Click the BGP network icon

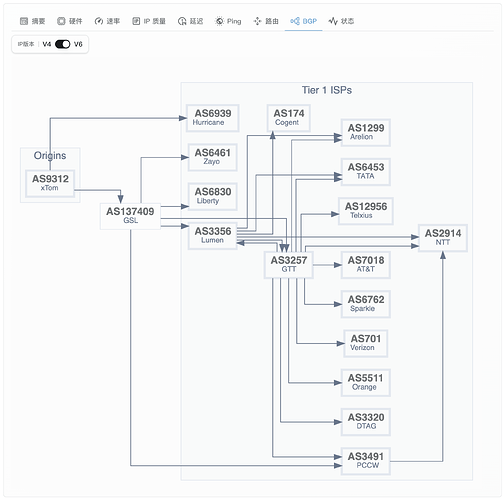point(295,21)
